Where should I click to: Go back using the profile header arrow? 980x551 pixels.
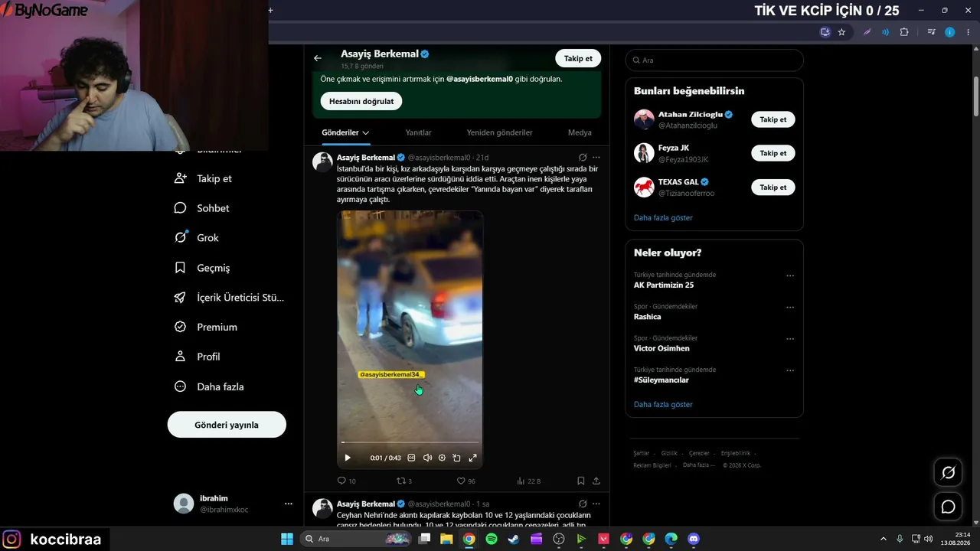(x=318, y=58)
